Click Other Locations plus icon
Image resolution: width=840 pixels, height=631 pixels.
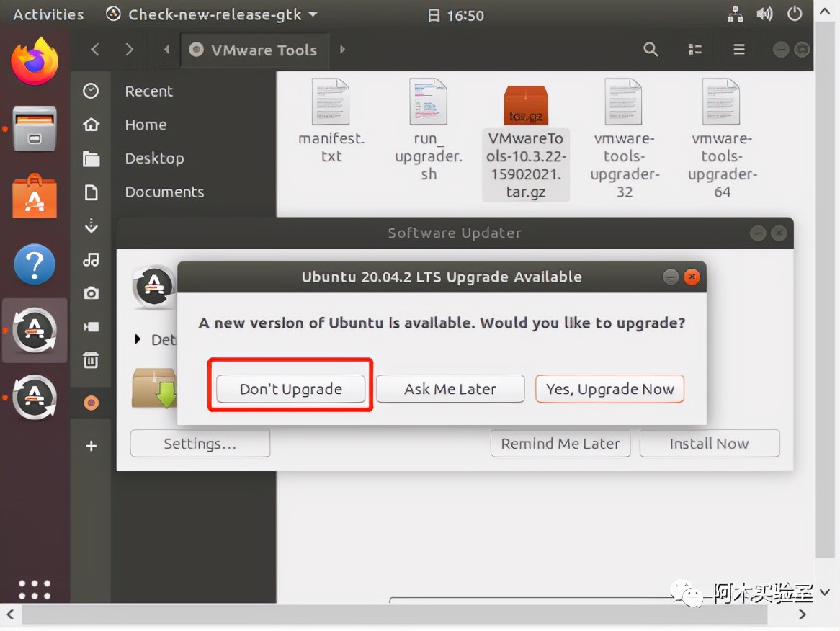(x=91, y=446)
